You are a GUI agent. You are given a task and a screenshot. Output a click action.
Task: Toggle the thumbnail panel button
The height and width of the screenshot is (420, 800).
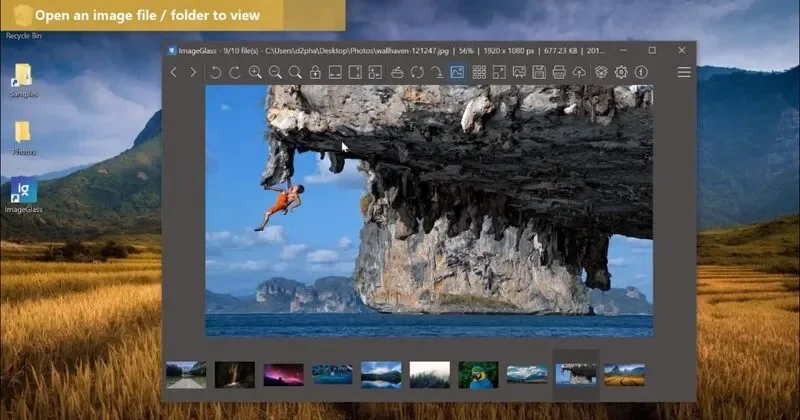[x=457, y=72]
